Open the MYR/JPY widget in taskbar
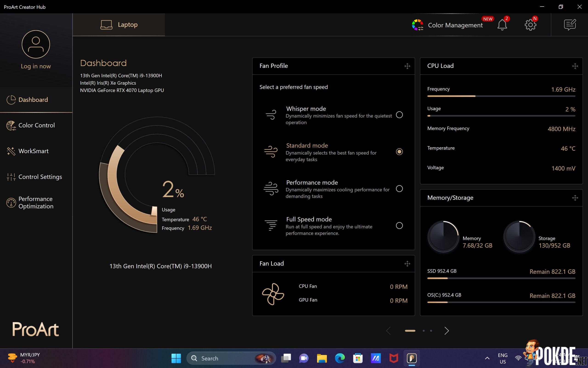The width and height of the screenshot is (588, 368). point(24,358)
